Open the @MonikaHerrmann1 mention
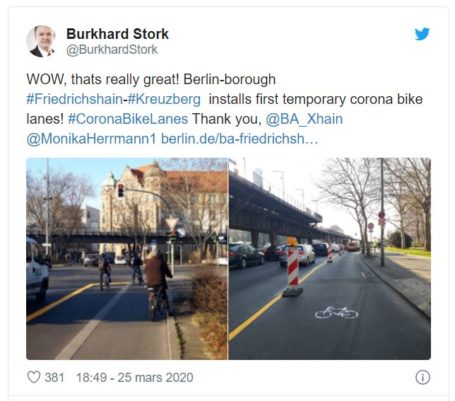The width and height of the screenshot is (455, 401). [x=91, y=139]
